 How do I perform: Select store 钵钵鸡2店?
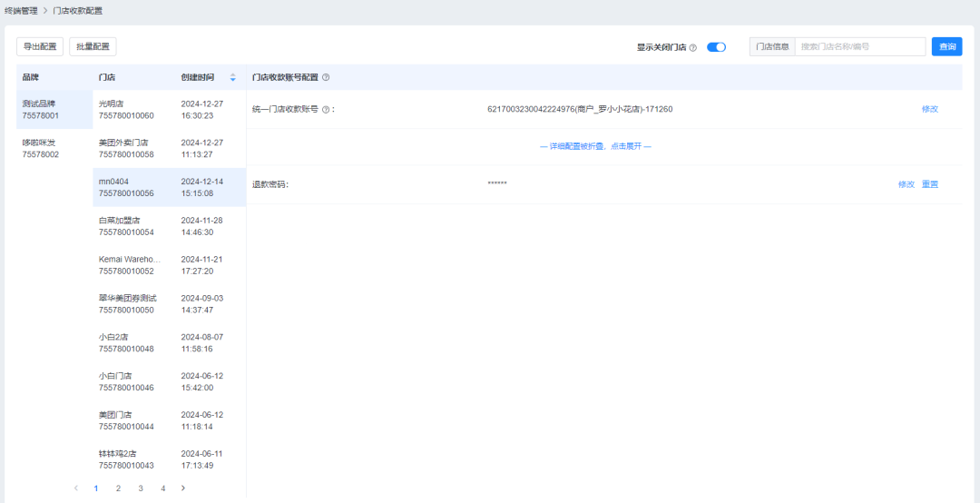(x=170, y=459)
